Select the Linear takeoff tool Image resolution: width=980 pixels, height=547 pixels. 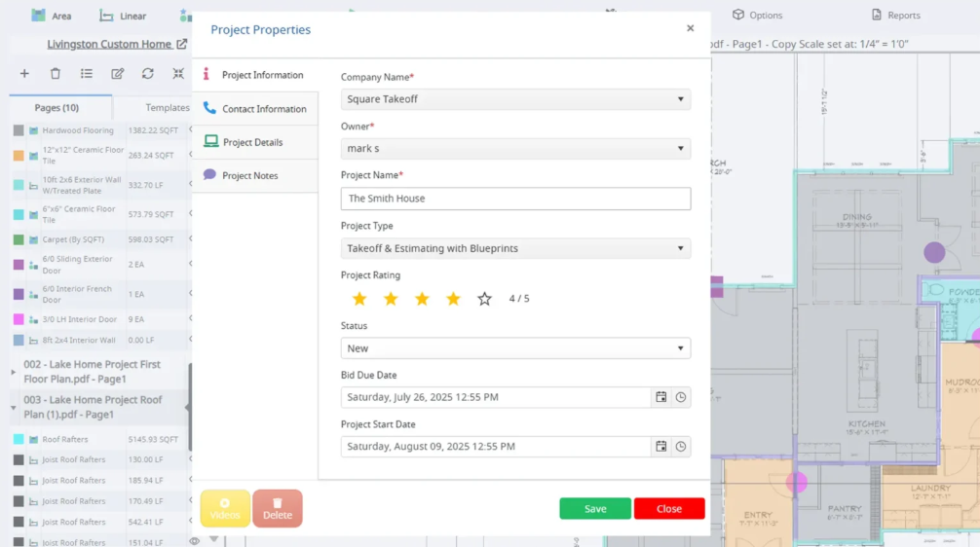[123, 16]
